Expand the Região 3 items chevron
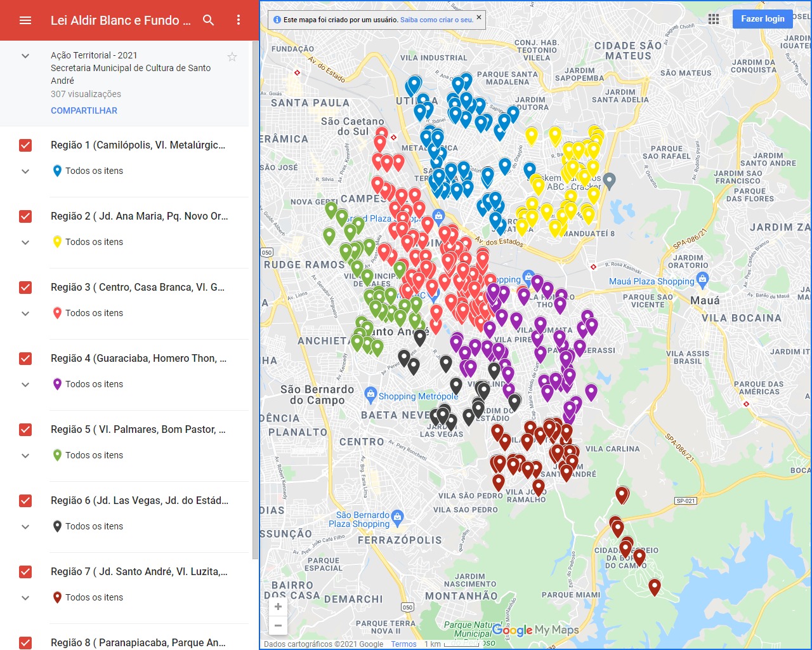812x650 pixels. [x=25, y=314]
